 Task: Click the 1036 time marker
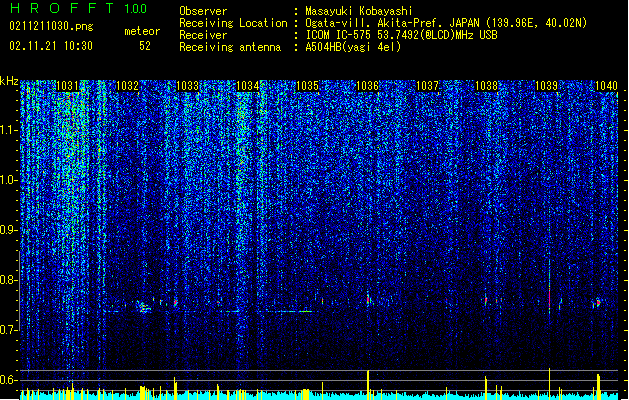(367, 86)
